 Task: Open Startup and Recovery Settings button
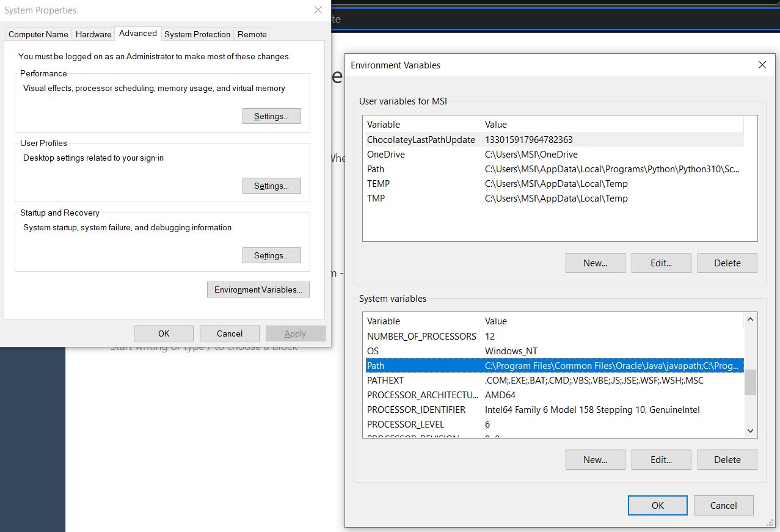[272, 255]
